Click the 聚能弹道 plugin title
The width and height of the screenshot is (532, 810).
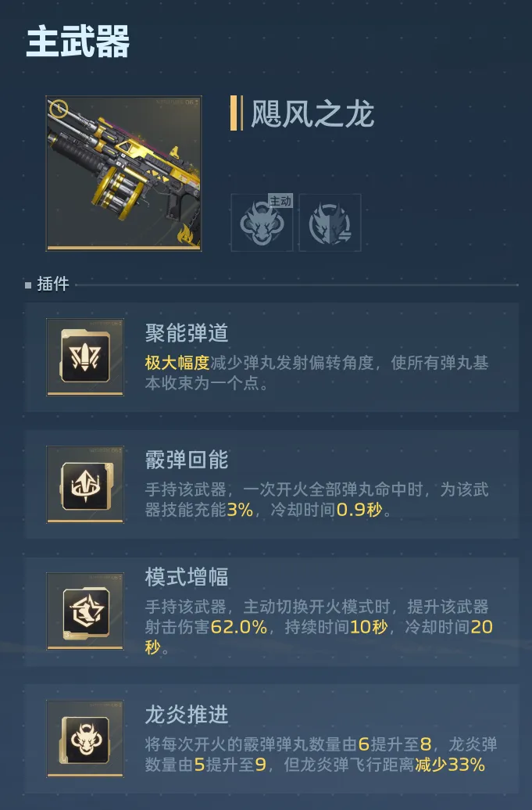187,333
